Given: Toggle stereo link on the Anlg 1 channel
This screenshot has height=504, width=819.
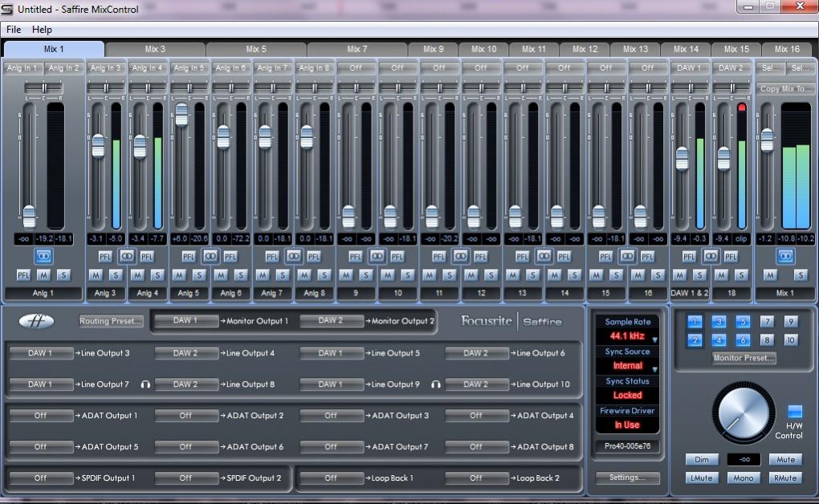Looking at the screenshot, I should click(x=43, y=256).
